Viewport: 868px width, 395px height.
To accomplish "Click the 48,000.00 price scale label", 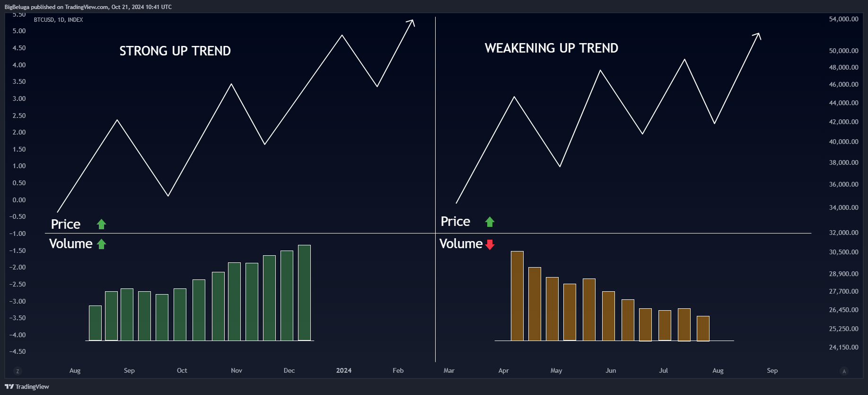I will pos(843,67).
